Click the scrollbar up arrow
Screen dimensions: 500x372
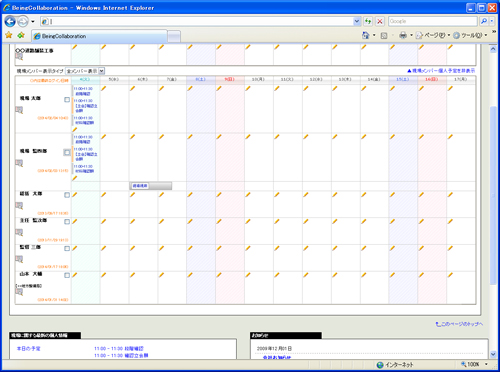tap(493, 49)
